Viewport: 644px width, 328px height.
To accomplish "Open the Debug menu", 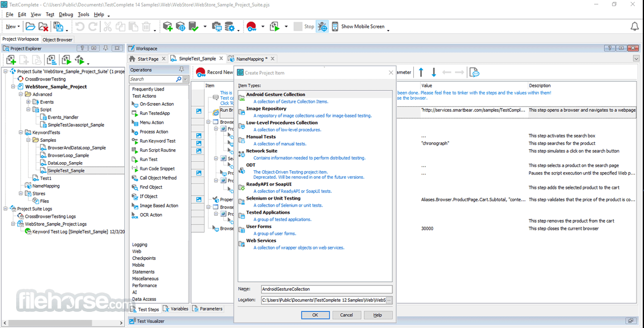I will (x=66, y=14).
